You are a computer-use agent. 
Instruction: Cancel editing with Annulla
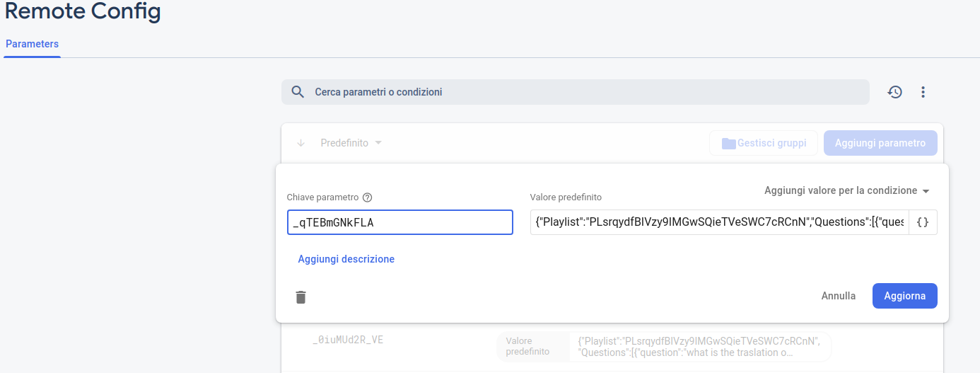coord(839,296)
